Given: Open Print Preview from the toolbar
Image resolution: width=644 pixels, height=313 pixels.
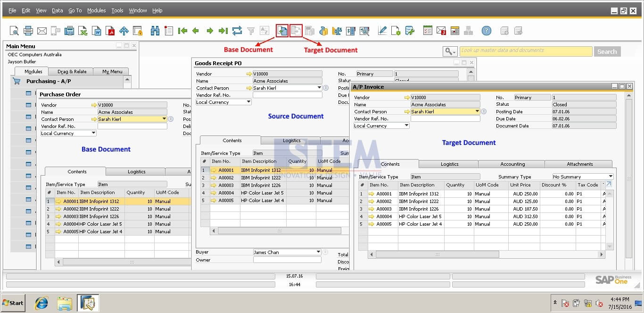Looking at the screenshot, I should coord(14,31).
